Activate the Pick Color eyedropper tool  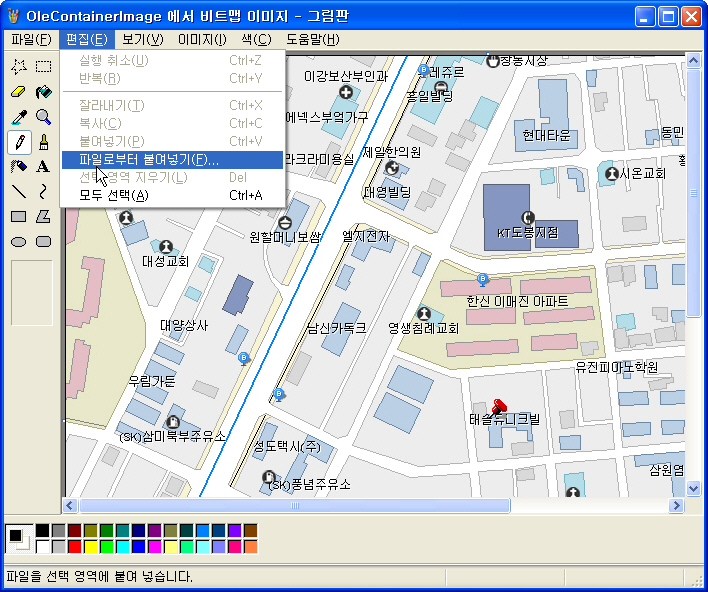tap(19, 117)
